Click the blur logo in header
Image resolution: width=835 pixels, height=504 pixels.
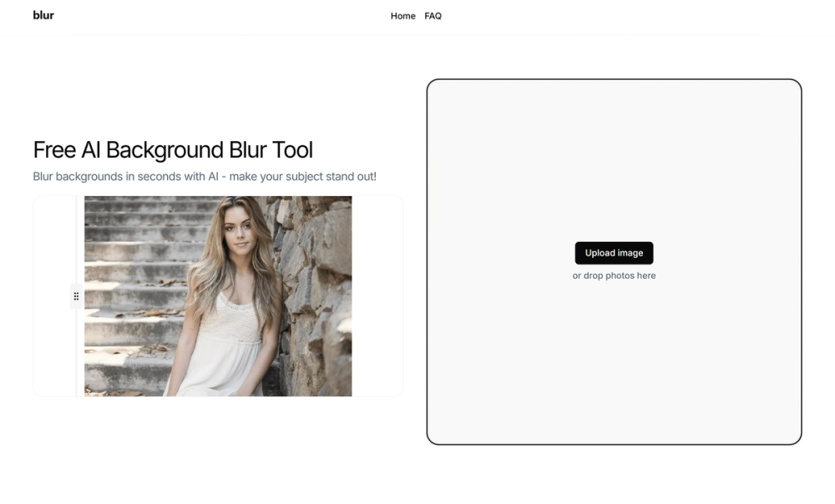pyautogui.click(x=43, y=15)
